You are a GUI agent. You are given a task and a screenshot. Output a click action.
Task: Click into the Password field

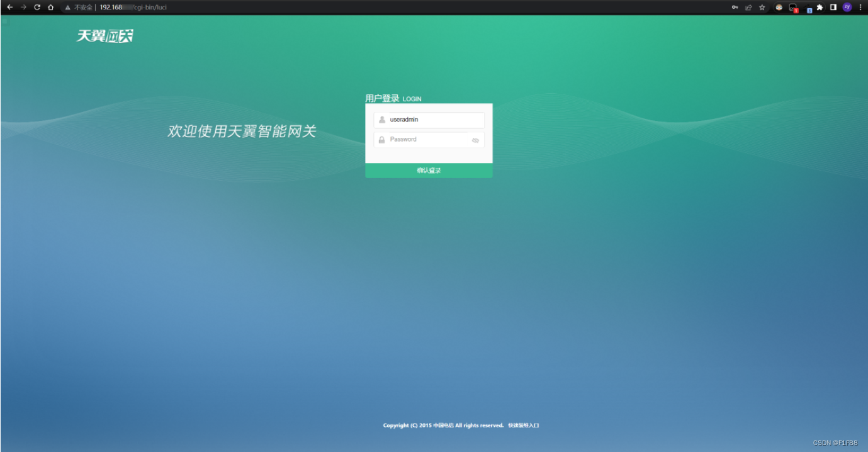[x=429, y=140]
